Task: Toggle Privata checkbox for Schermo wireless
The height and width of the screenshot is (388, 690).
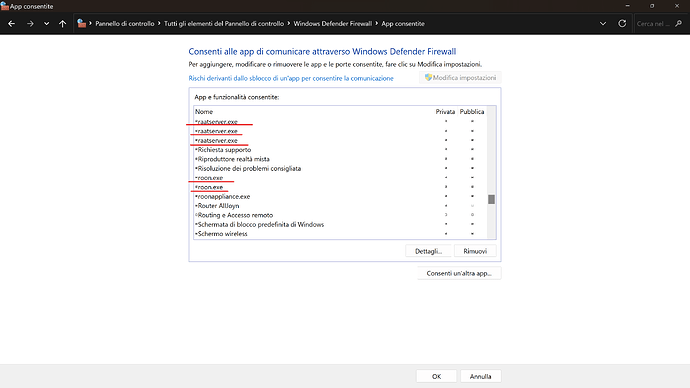Action: [x=446, y=234]
